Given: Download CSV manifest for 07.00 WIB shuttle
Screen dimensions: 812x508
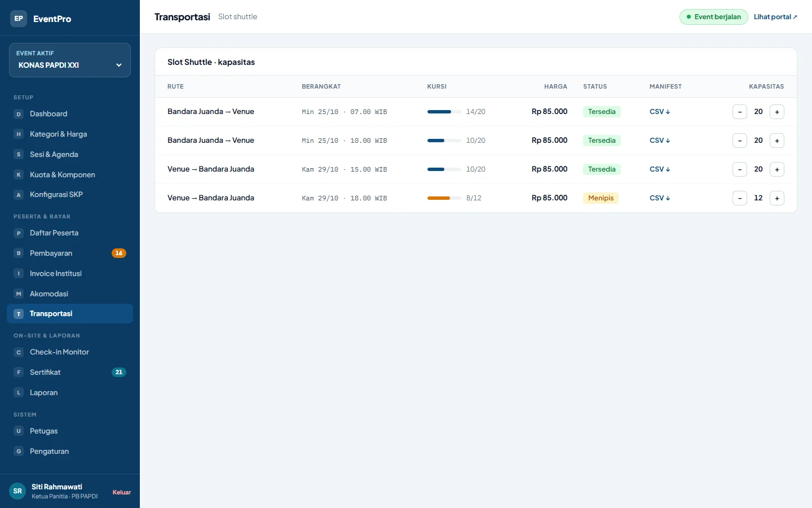Looking at the screenshot, I should [x=660, y=112].
